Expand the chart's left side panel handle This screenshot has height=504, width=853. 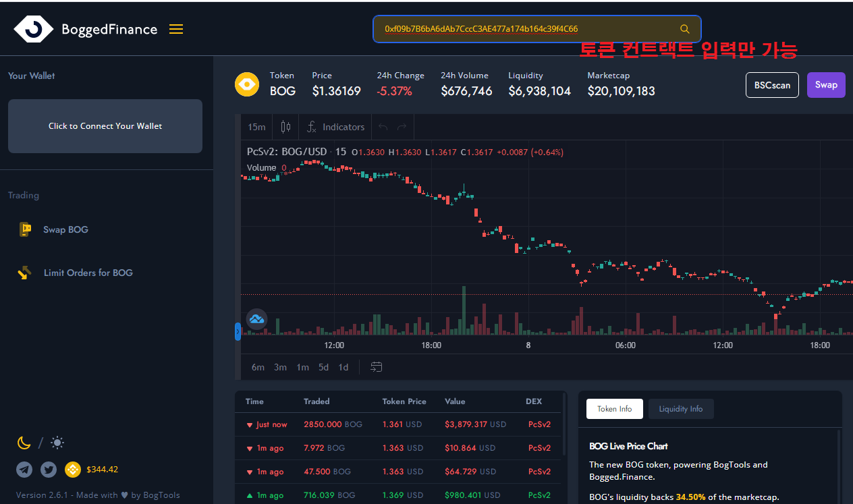[x=238, y=331]
